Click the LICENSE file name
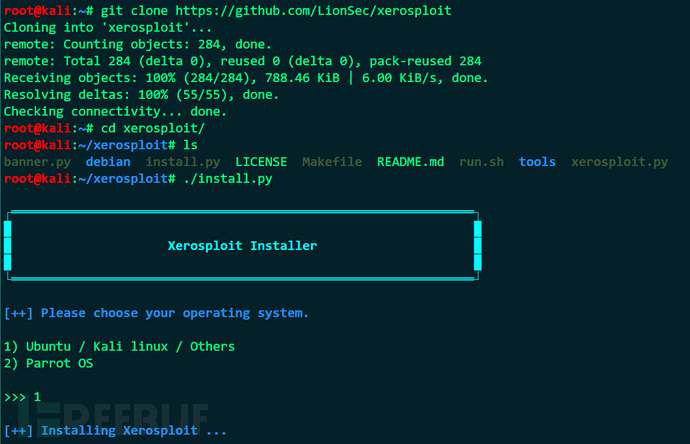The image size is (690, 444). click(x=261, y=162)
